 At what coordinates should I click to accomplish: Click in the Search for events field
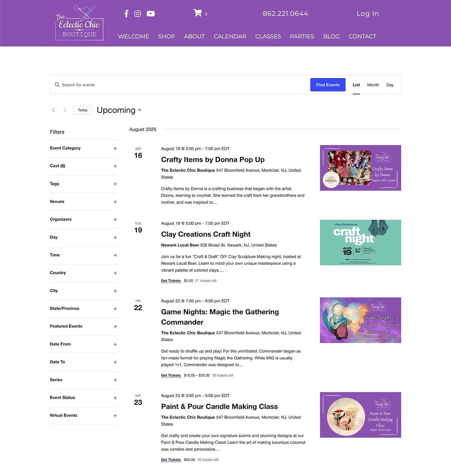coord(183,85)
